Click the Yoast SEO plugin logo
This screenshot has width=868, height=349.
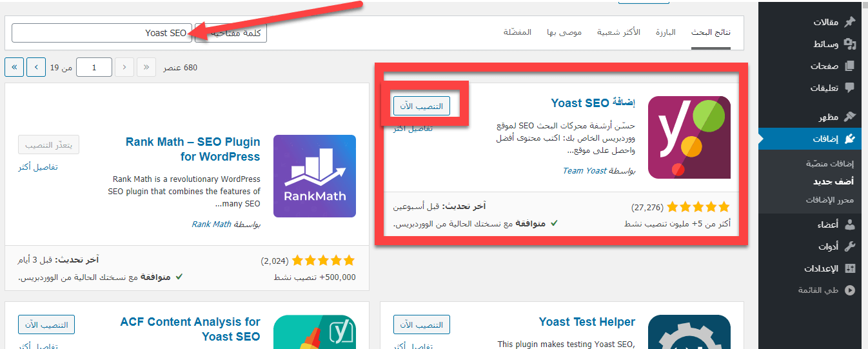pos(689,137)
